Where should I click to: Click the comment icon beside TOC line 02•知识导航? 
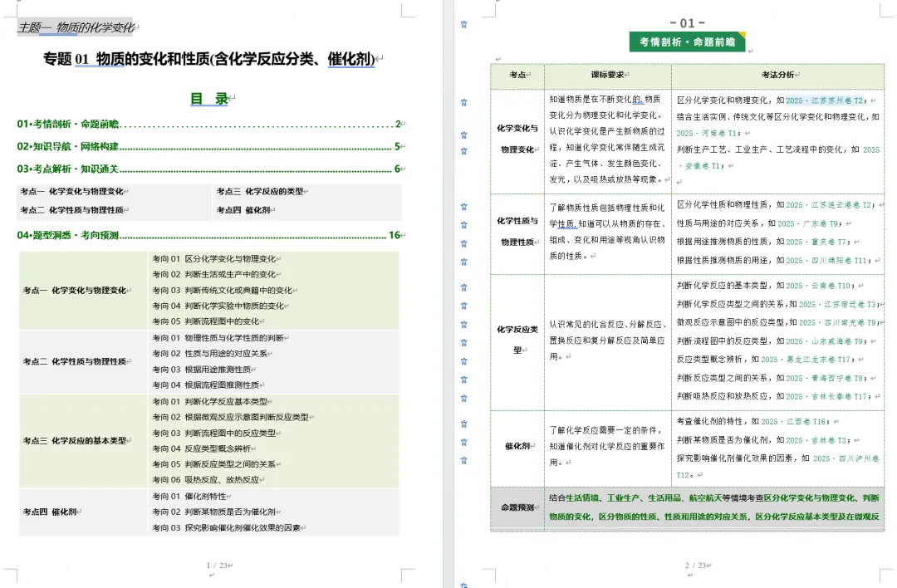click(x=463, y=149)
